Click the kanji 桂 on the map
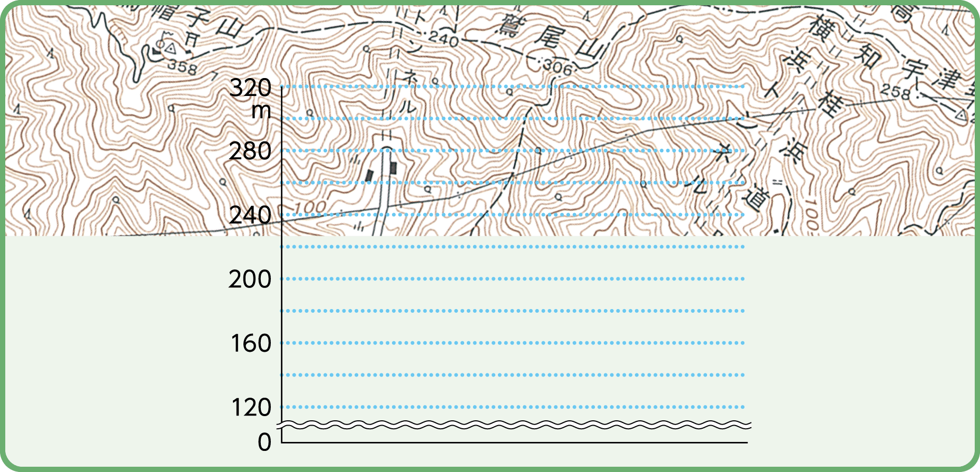Screen dimensions: 980x472 pyautogui.click(x=831, y=104)
